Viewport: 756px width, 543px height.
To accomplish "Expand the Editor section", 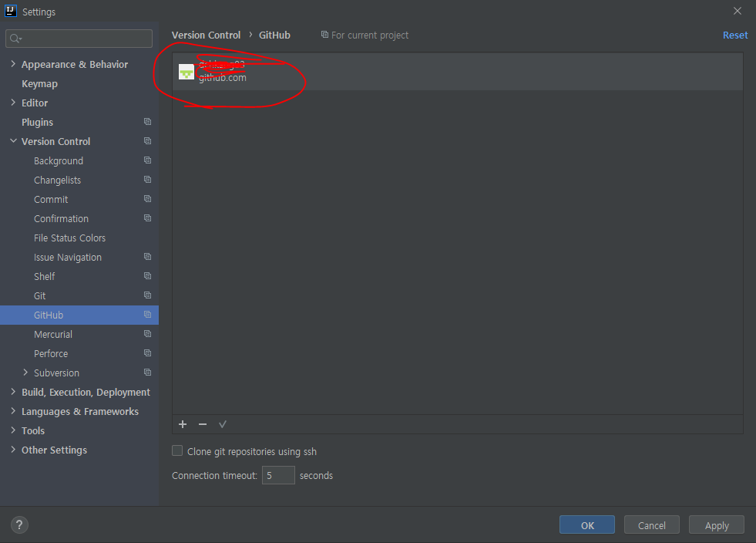I will pos(13,103).
